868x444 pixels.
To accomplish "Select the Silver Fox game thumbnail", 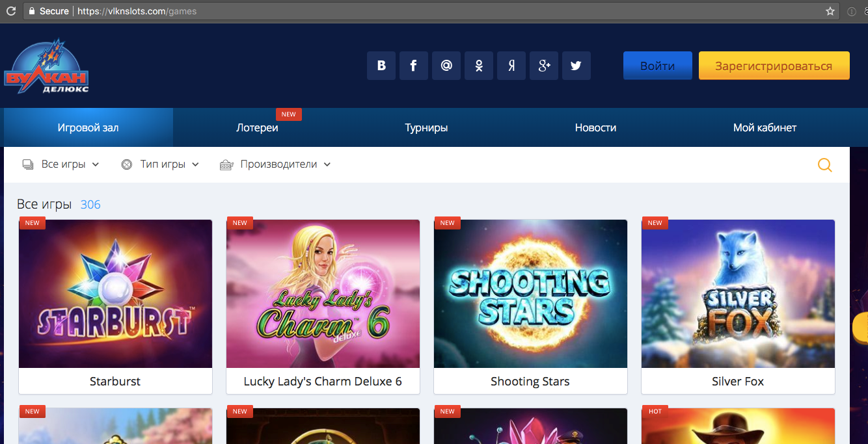I will [738, 294].
